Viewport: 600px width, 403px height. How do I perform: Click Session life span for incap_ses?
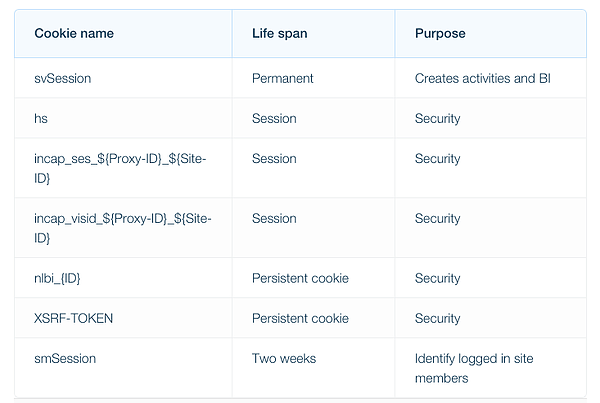click(x=274, y=158)
